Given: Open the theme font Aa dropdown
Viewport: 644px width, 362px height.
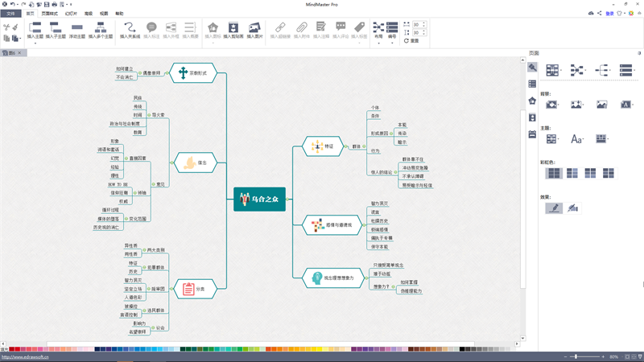Looking at the screenshot, I should pyautogui.click(x=577, y=139).
